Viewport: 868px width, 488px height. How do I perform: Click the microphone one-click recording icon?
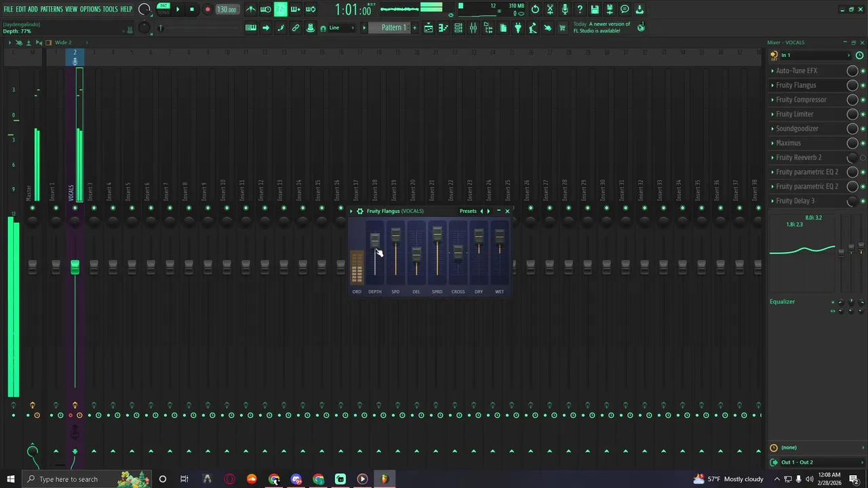(565, 9)
